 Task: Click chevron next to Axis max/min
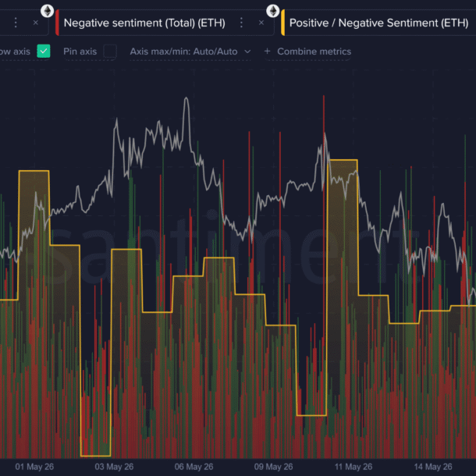(x=247, y=52)
